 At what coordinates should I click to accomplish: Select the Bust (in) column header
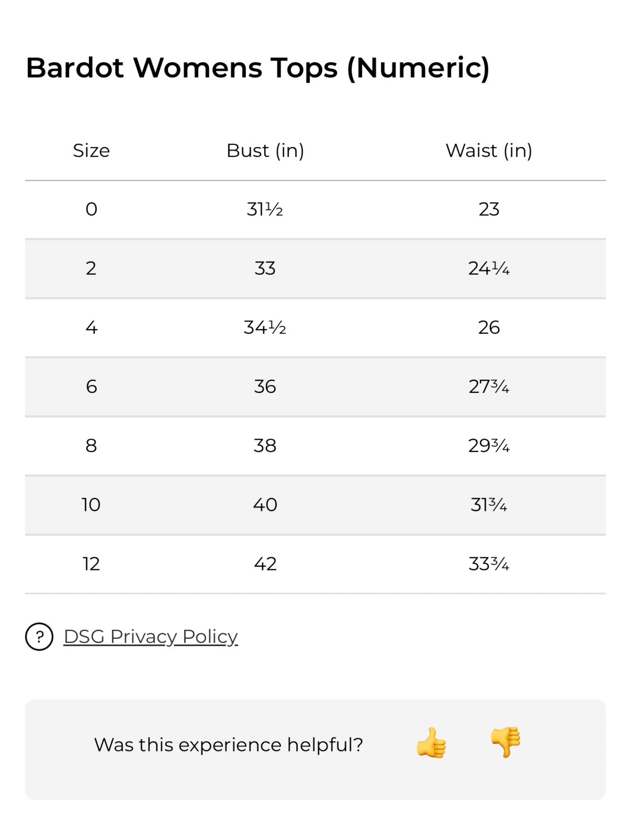[x=265, y=151]
